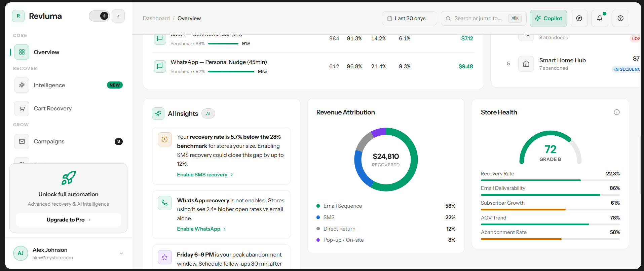Open Cart Recovery in the sidebar
The height and width of the screenshot is (271, 644).
click(69, 108)
